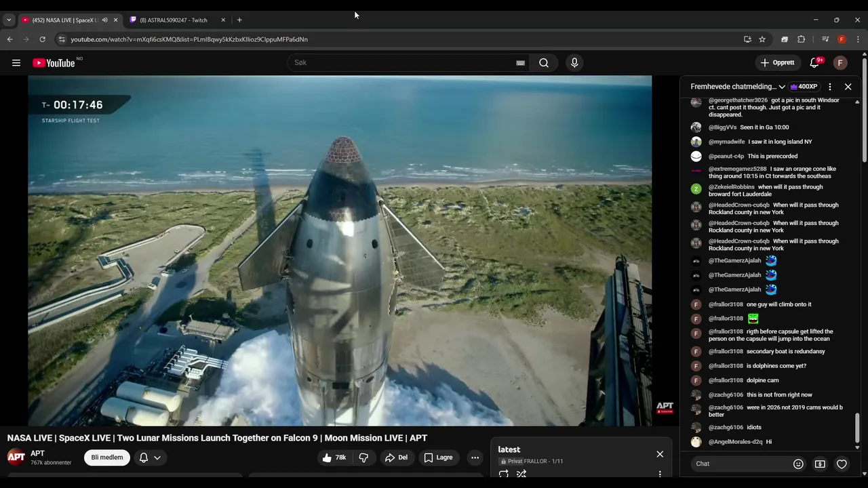This screenshot has height=488, width=868.
Task: Open a new browser tab
Action: coord(239,20)
